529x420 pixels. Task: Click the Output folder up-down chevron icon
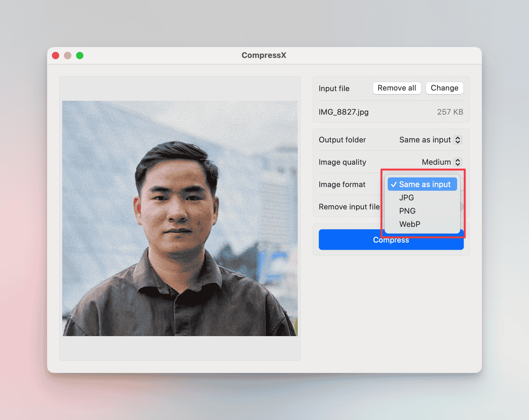[x=458, y=140]
